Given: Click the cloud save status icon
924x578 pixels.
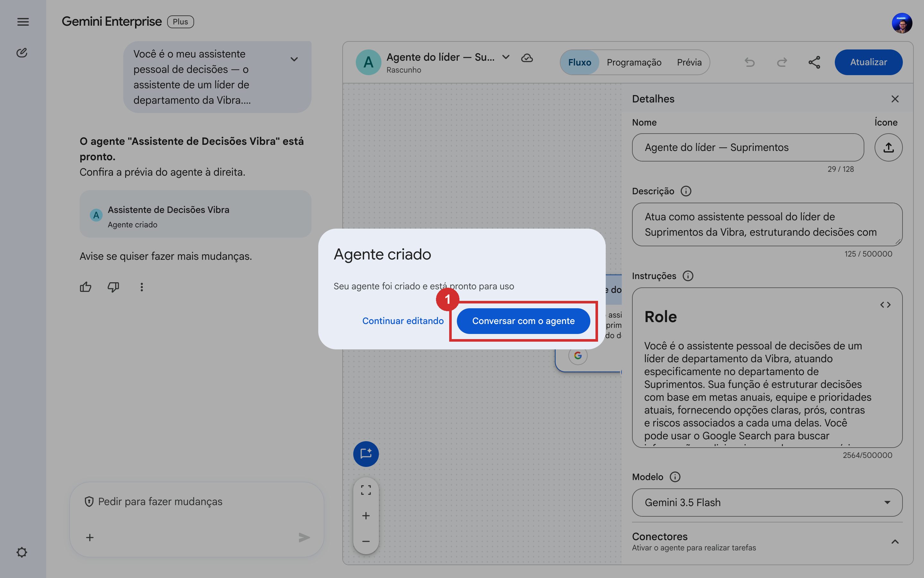Looking at the screenshot, I should (527, 58).
